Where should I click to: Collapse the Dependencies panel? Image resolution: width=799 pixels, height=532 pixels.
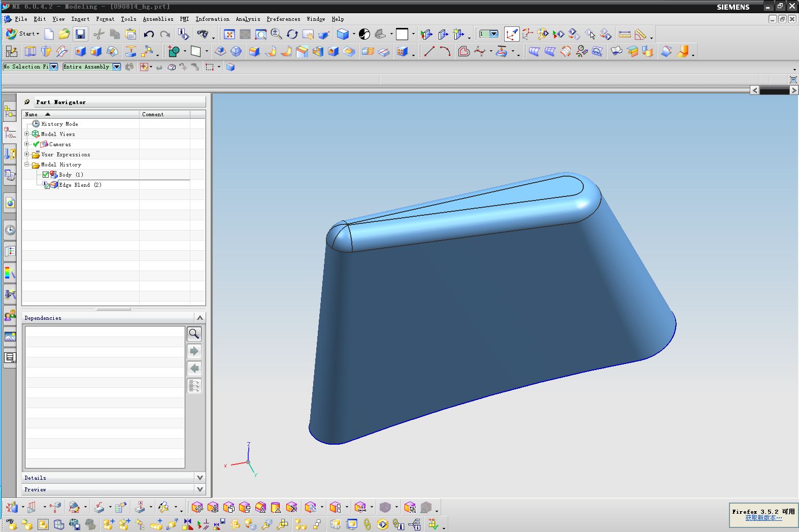point(200,318)
